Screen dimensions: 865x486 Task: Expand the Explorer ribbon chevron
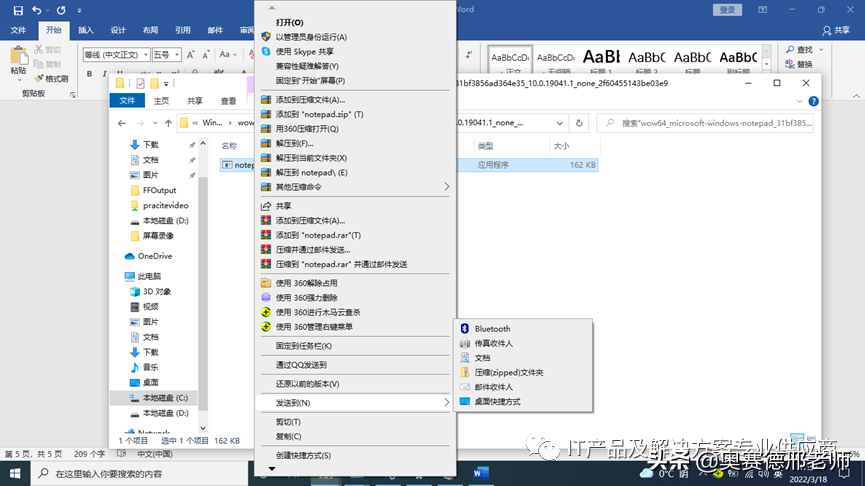799,102
